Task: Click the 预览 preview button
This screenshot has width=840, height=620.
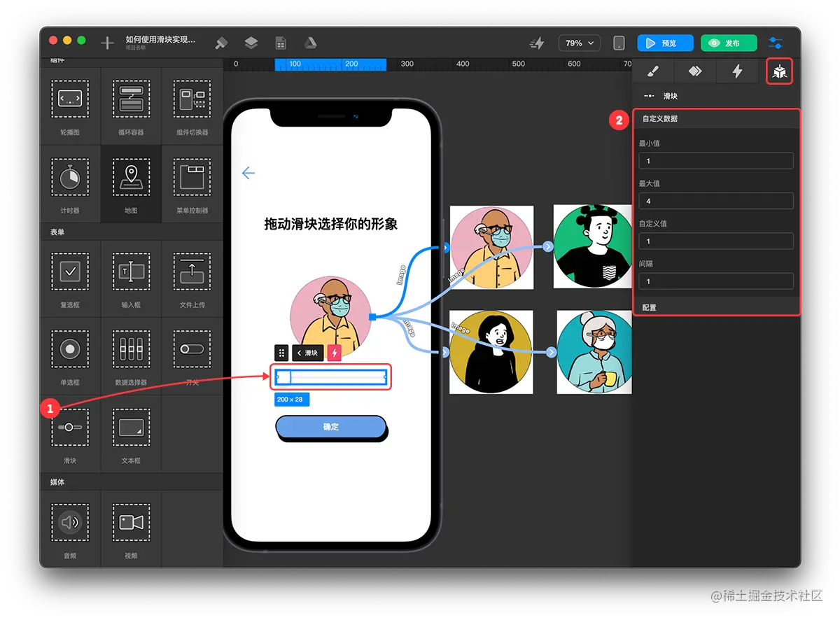Action: click(665, 43)
